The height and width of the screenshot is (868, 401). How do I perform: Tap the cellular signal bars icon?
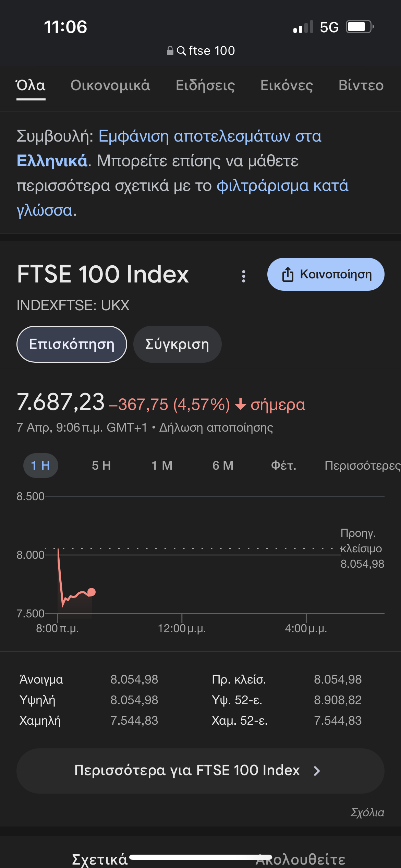[x=303, y=27]
